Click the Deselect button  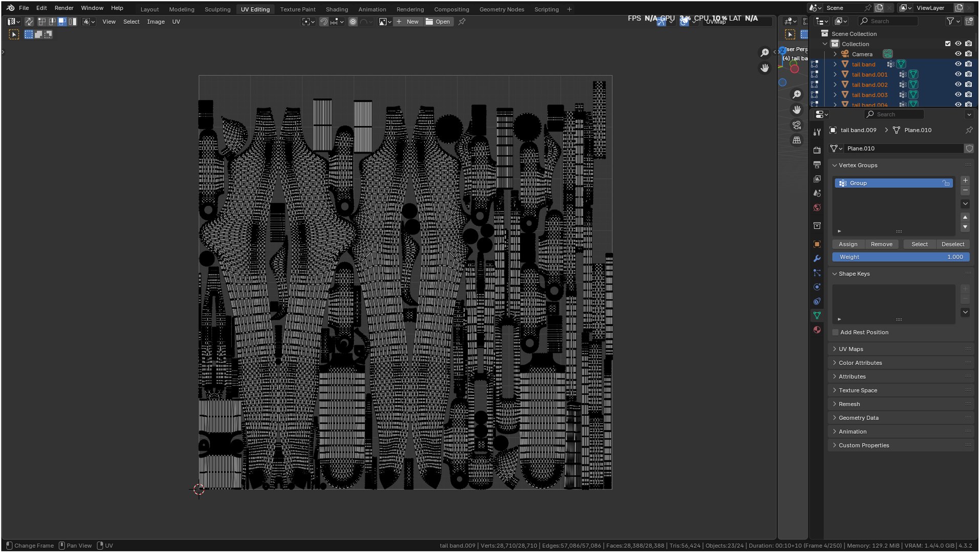(953, 244)
